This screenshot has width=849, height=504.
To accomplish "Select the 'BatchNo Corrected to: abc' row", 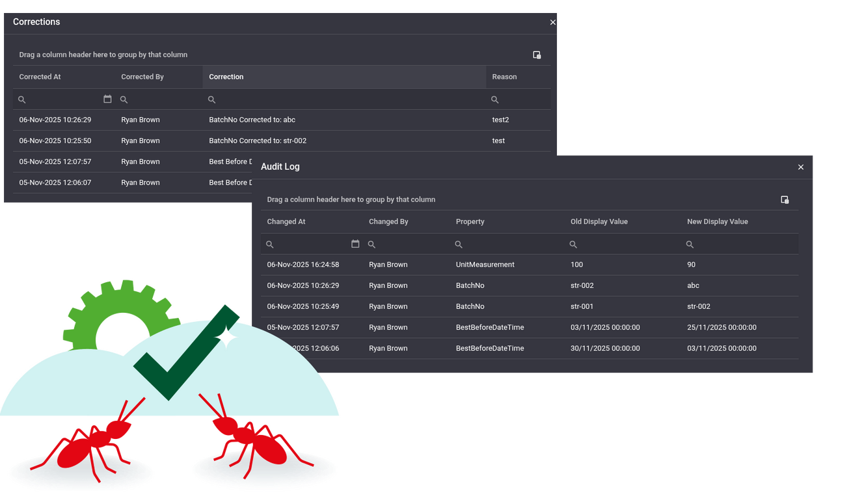I will coord(252,120).
